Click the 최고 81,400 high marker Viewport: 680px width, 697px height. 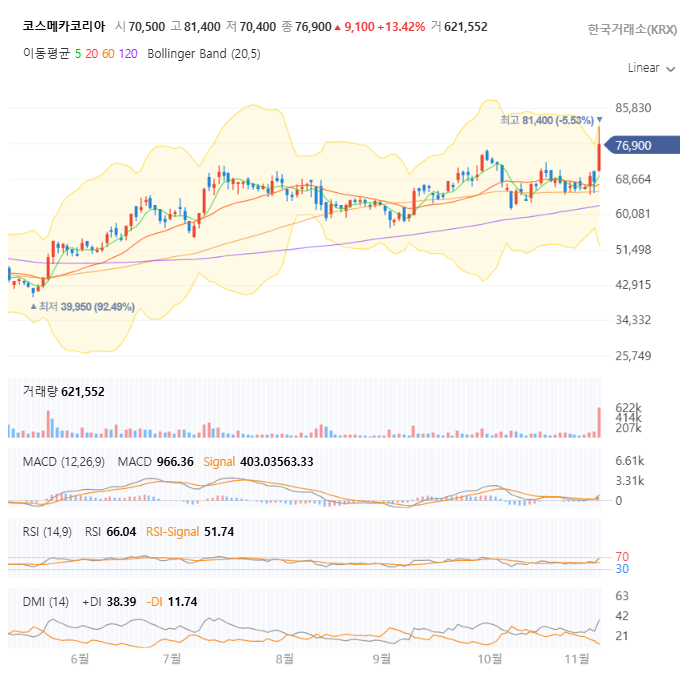tap(551, 120)
